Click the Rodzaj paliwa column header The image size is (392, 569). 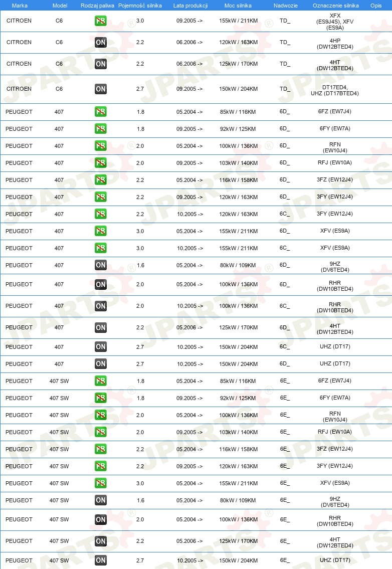97,6
